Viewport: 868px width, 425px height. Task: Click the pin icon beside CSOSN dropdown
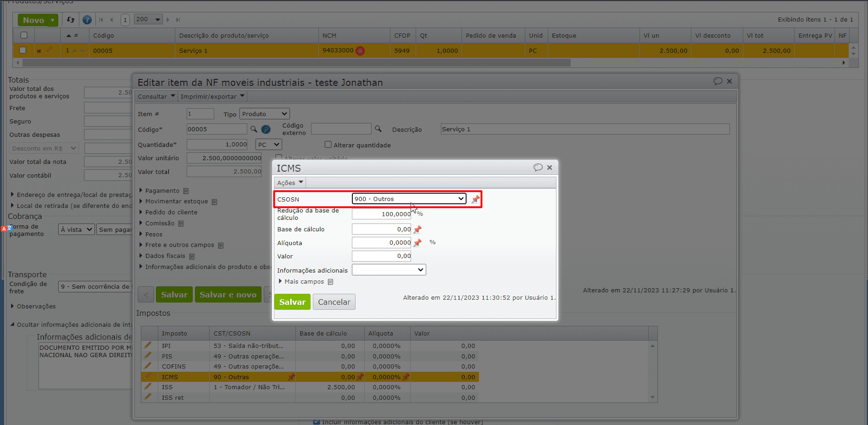click(x=475, y=199)
